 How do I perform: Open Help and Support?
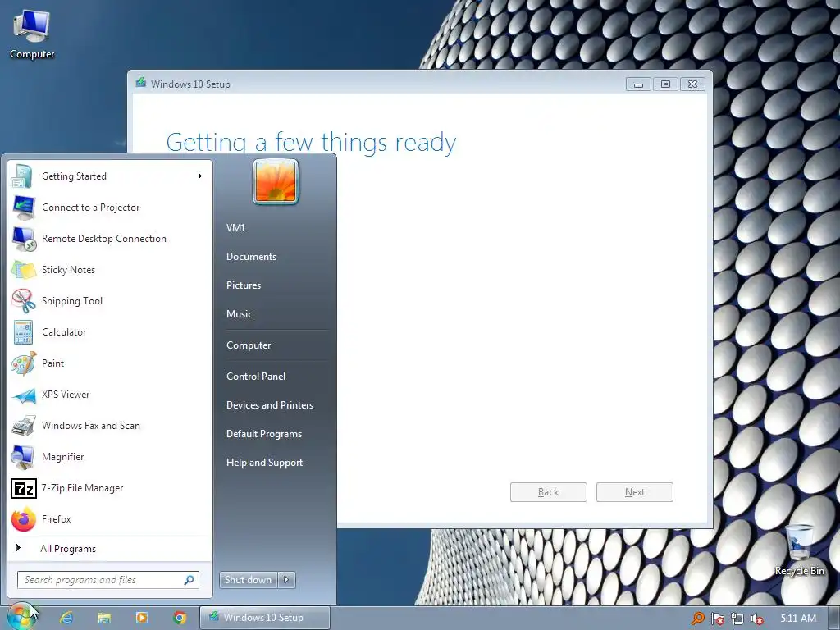tap(264, 463)
